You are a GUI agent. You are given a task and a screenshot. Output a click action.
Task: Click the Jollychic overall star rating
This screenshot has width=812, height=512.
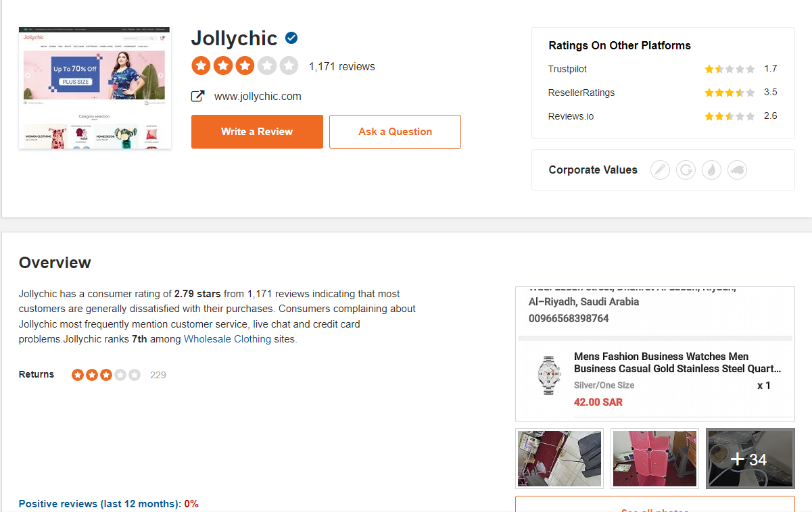coord(245,66)
